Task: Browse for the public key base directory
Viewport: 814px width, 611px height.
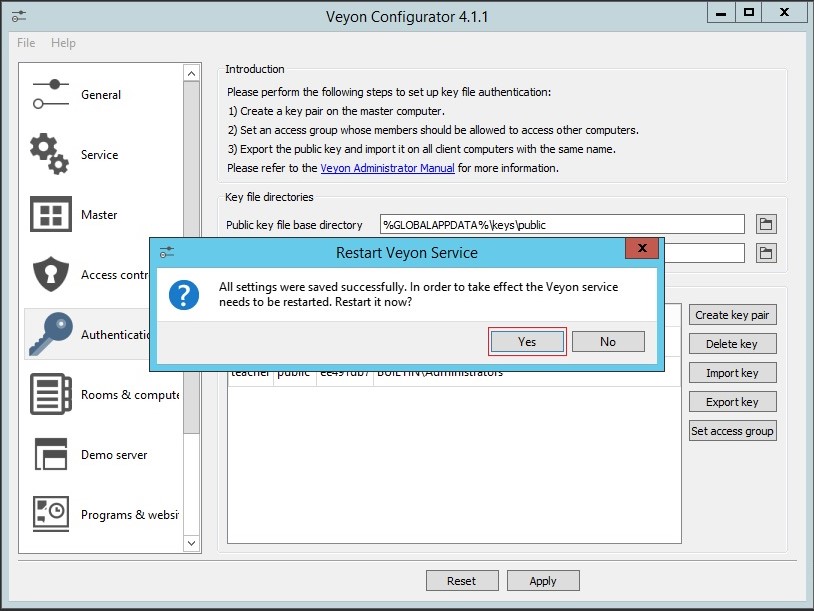Action: (x=765, y=223)
